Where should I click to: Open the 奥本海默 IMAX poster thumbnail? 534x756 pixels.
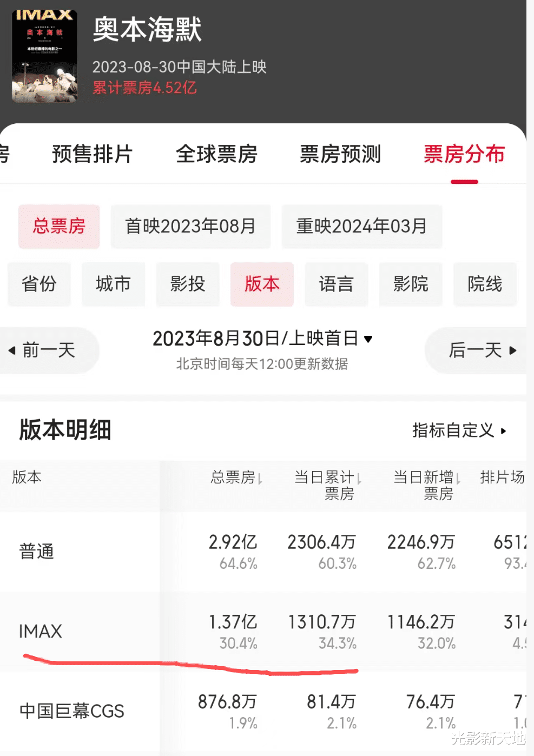pos(44,55)
